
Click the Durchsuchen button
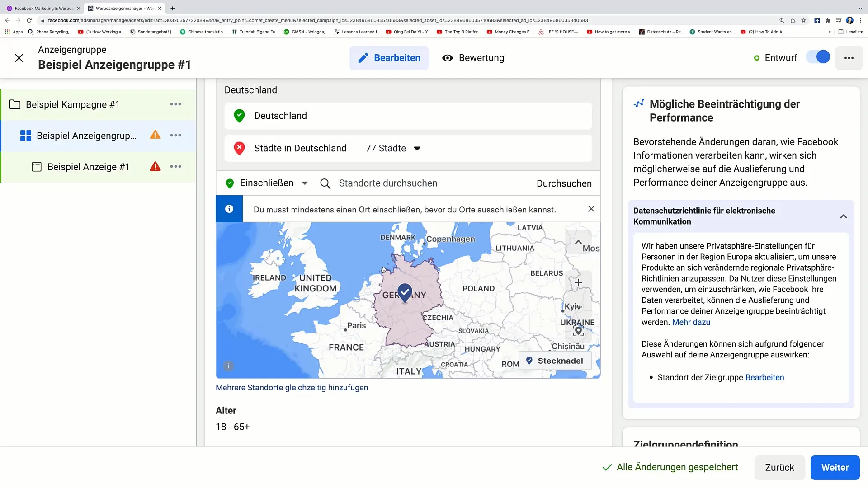coord(564,183)
